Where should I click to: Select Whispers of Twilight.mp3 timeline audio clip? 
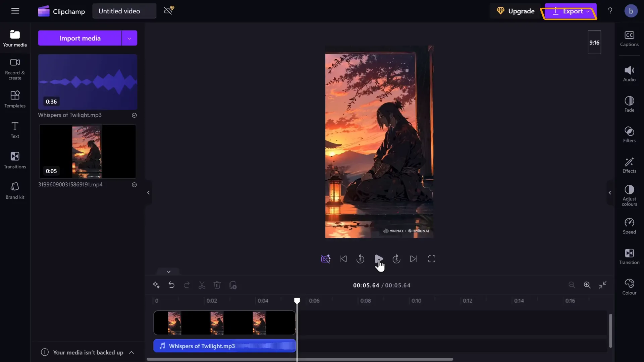224,346
